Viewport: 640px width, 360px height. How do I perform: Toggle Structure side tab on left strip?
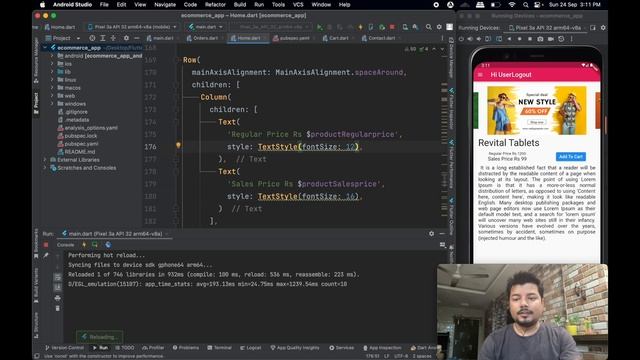(36, 325)
